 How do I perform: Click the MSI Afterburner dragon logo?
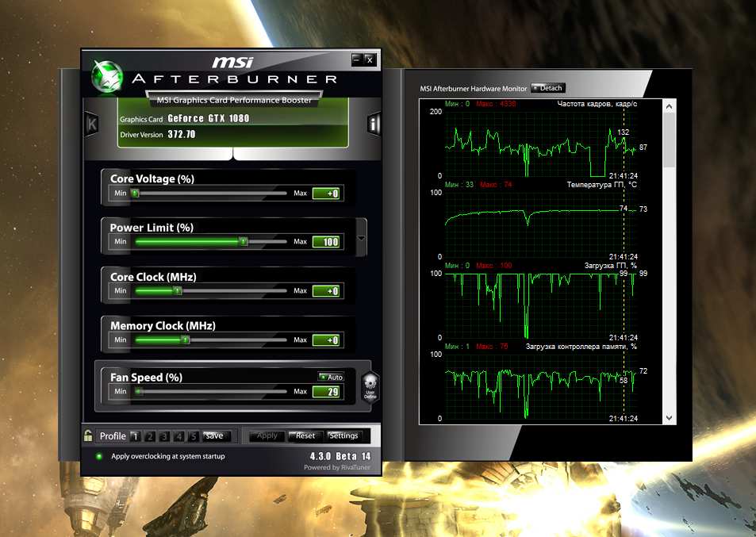pyautogui.click(x=107, y=76)
